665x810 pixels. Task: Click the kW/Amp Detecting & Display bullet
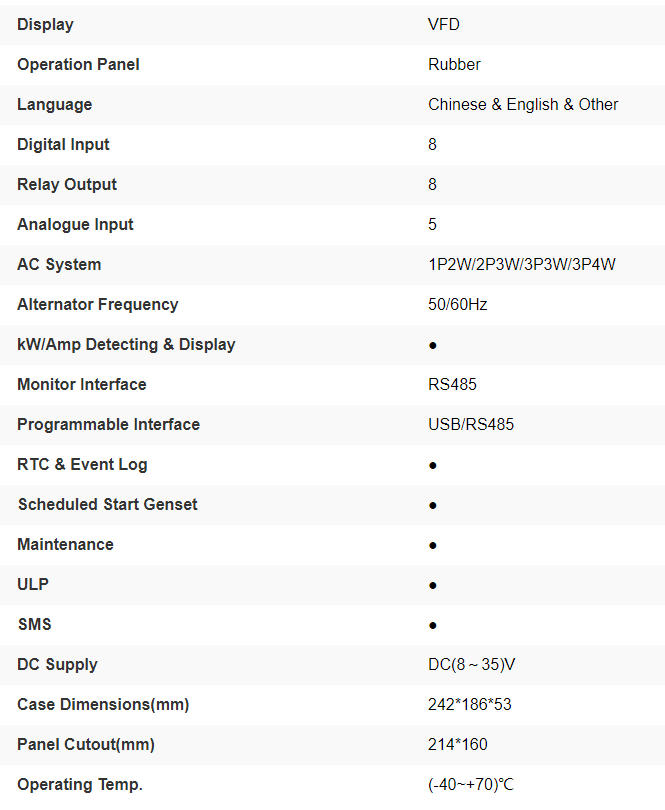[x=433, y=345]
